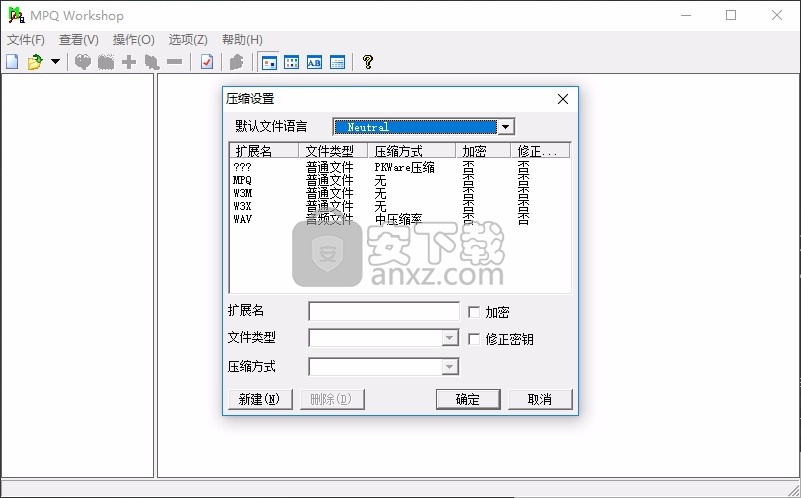
Task: Click in the 扩展名 input field
Action: [384, 311]
